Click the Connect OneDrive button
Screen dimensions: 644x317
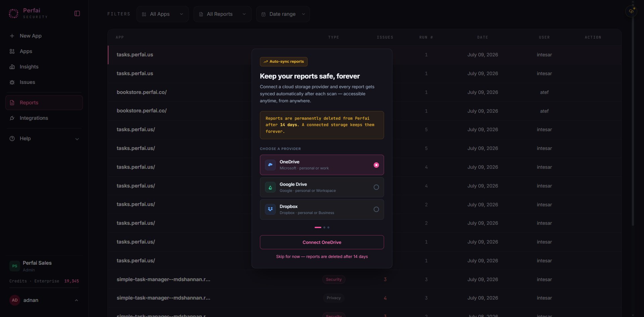pyautogui.click(x=322, y=242)
